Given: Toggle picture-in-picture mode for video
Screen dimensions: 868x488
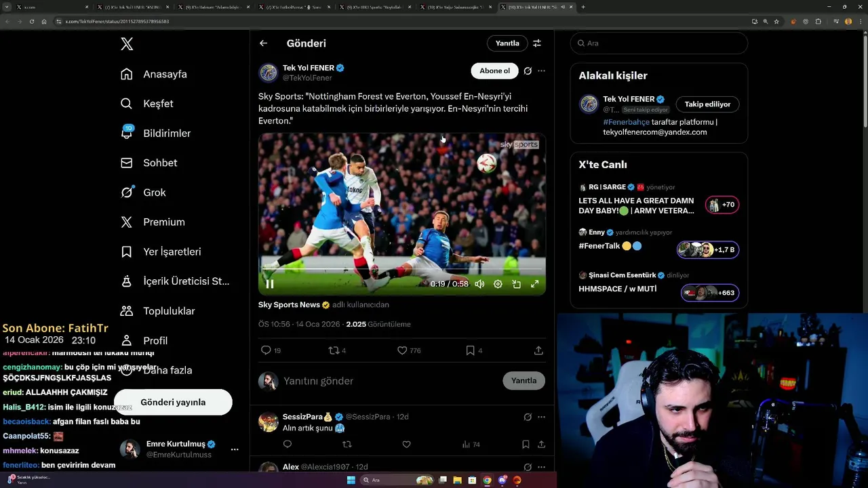Looking at the screenshot, I should click(516, 284).
